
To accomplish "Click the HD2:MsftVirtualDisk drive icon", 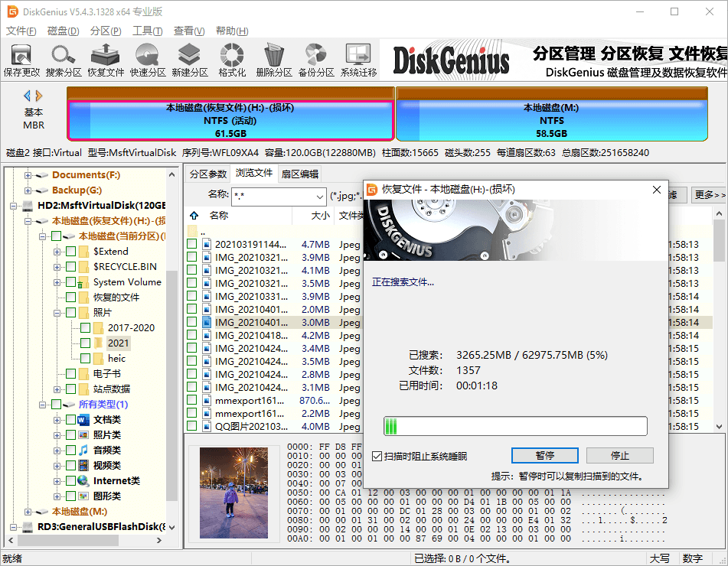I will (x=28, y=206).
